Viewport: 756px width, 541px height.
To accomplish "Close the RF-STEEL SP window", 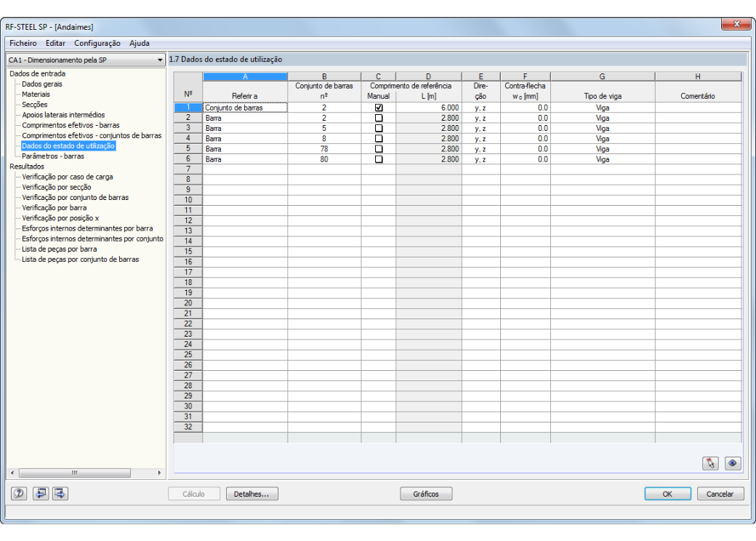I will (x=736, y=23).
